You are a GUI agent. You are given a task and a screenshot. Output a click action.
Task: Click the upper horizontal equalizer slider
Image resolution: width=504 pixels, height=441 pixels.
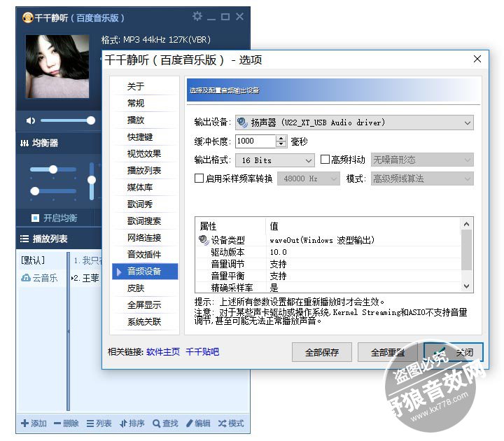click(53, 169)
